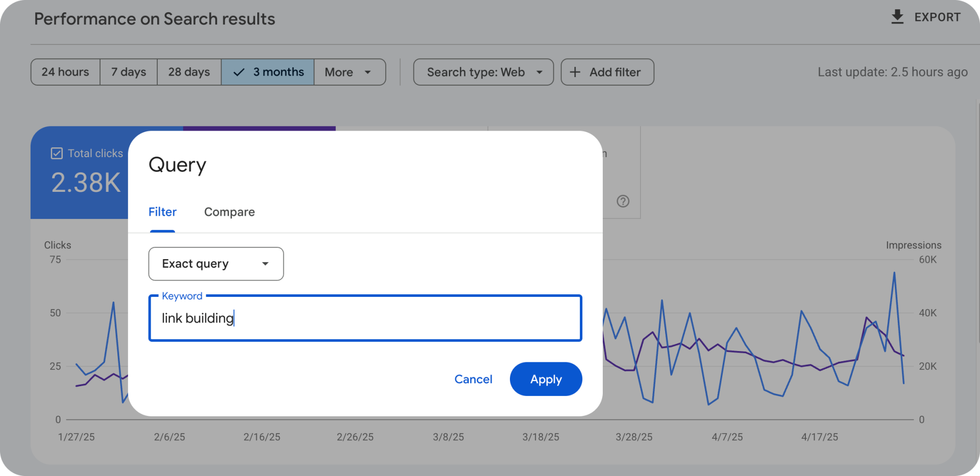Click the Add filter button label

tap(615, 72)
